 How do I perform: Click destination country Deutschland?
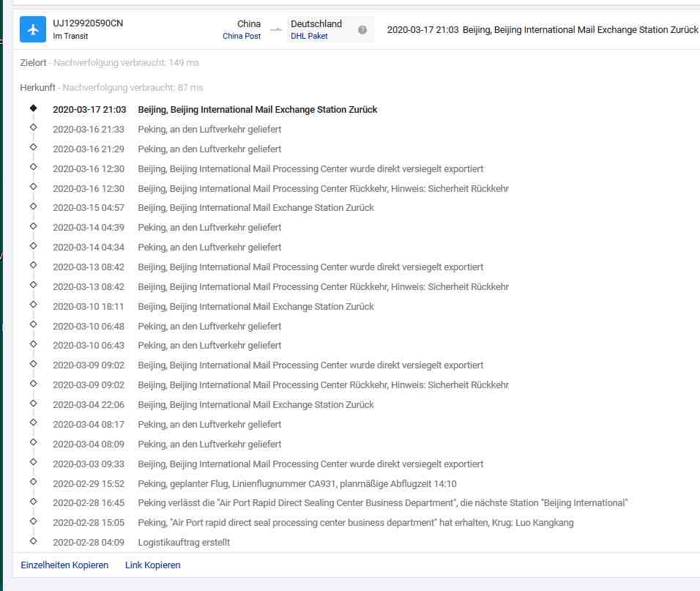[x=316, y=23]
